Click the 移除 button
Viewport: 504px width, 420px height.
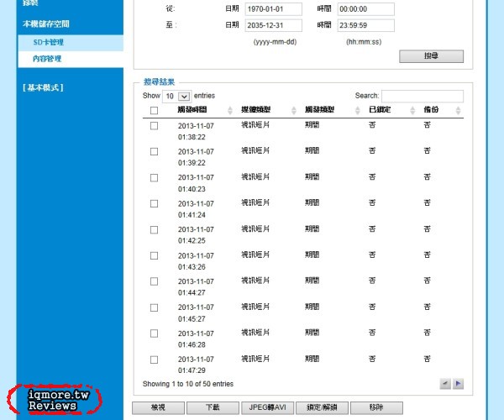click(376, 407)
